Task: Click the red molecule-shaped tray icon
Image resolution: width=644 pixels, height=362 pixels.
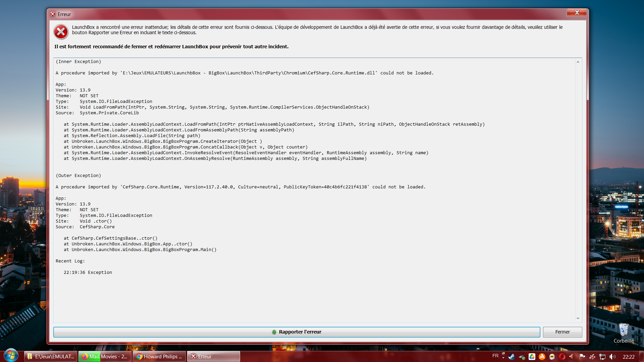Action: click(592, 357)
